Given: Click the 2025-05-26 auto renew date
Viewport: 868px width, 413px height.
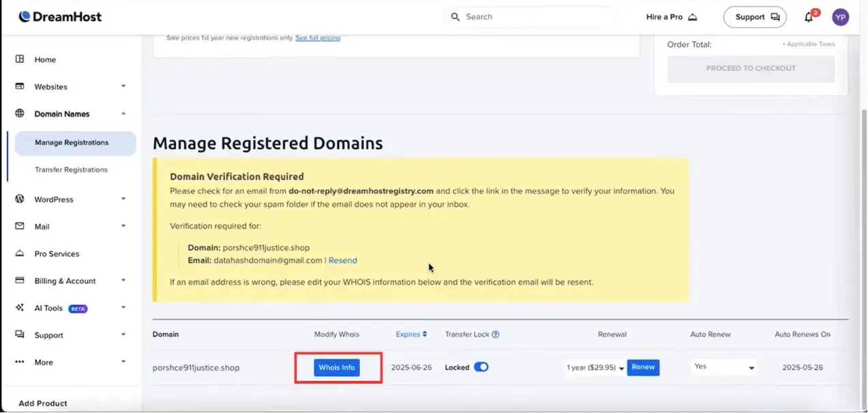Looking at the screenshot, I should 803,367.
